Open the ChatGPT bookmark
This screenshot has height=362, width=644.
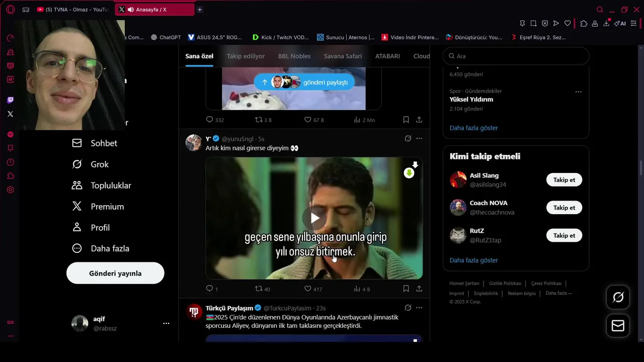(x=166, y=37)
